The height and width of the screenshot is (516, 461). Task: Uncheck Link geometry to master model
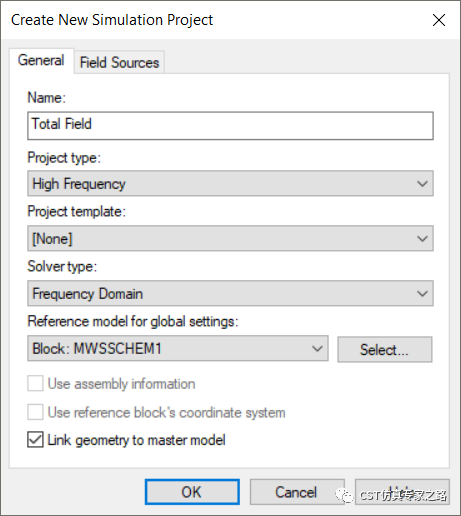pos(35,440)
